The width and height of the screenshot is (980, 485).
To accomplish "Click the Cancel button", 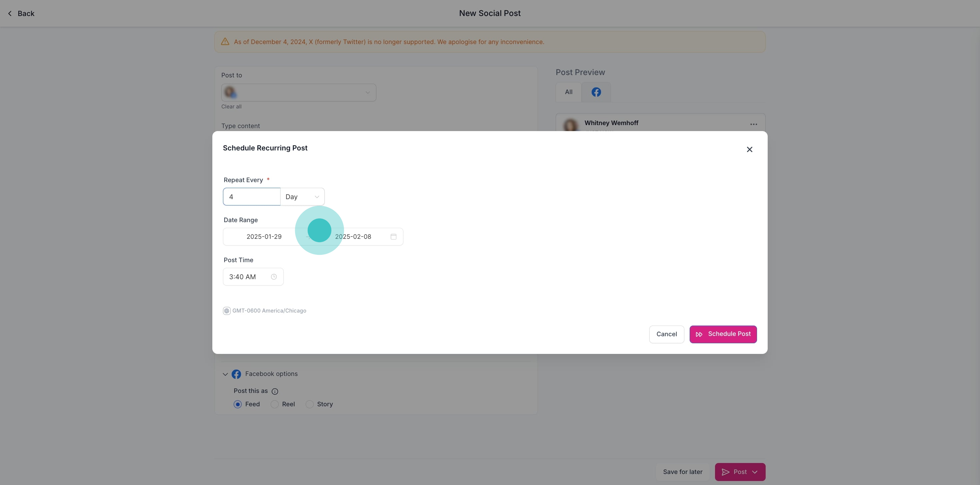I will point(666,334).
